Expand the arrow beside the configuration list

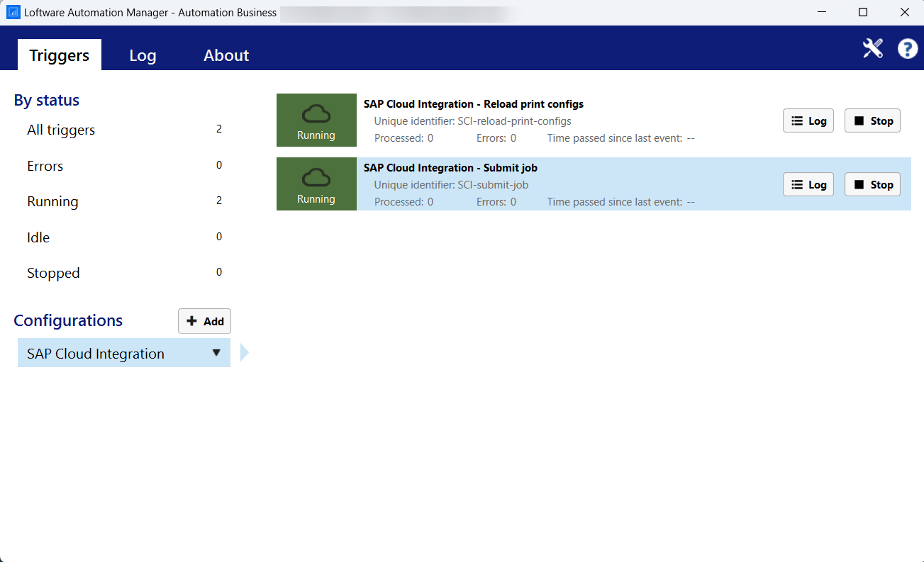244,352
